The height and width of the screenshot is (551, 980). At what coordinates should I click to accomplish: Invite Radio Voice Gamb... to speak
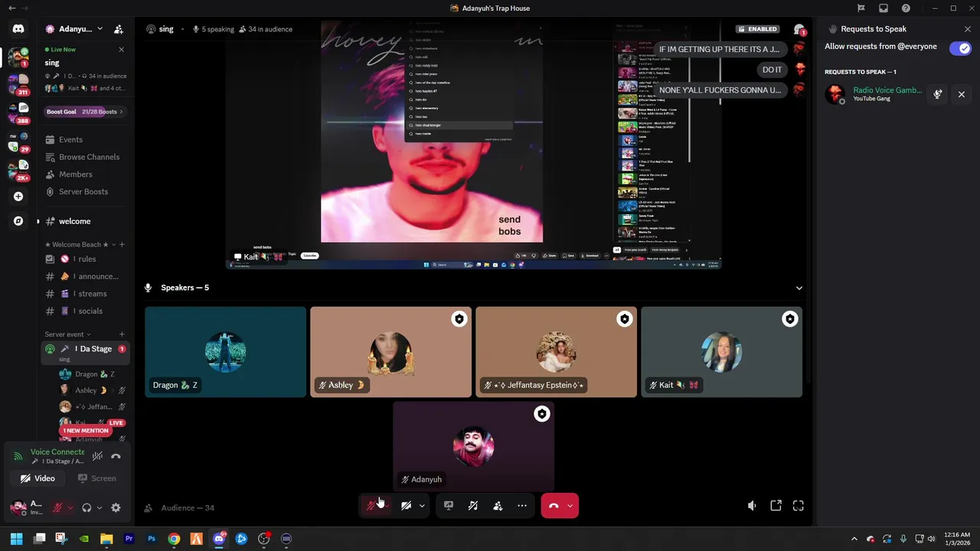tap(938, 94)
